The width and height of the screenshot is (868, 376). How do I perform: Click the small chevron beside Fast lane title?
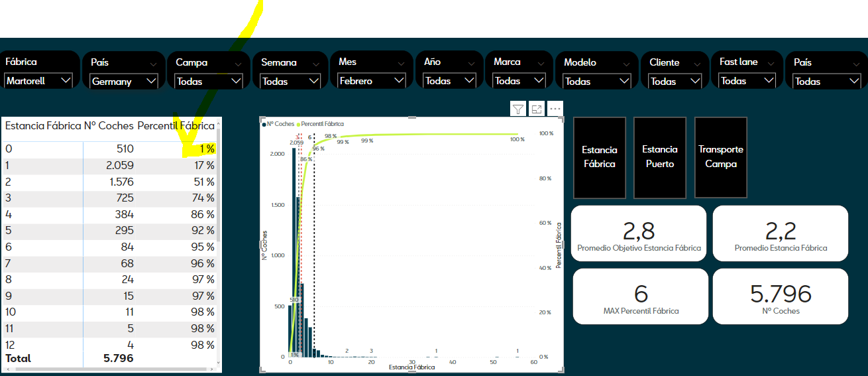[x=770, y=64]
